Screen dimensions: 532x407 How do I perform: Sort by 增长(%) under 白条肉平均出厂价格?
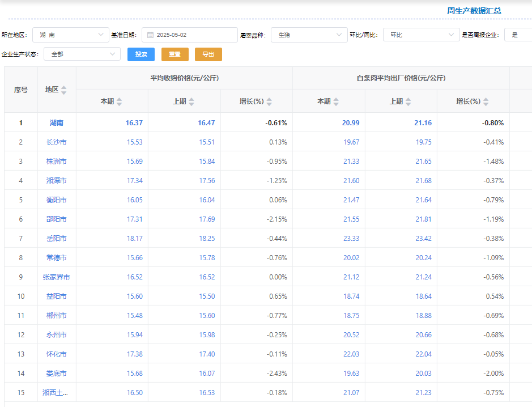click(x=486, y=101)
